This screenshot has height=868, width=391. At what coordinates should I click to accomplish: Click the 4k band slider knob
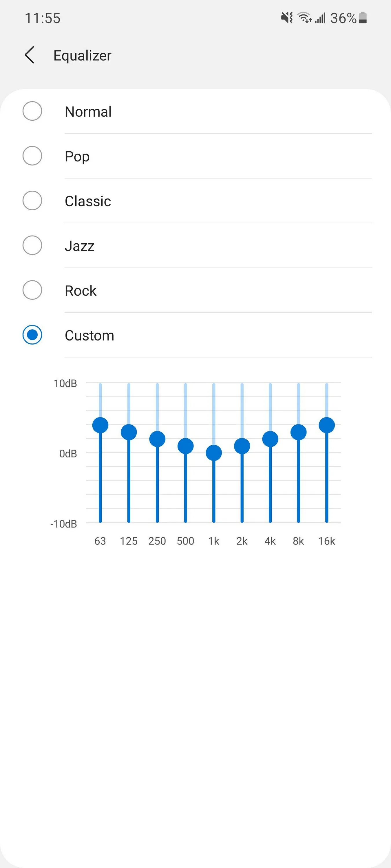coord(270,439)
